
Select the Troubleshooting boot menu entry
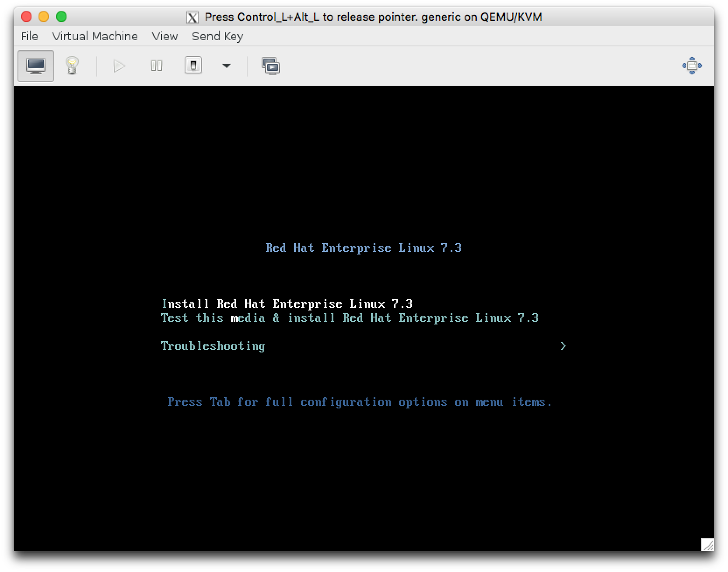(213, 346)
